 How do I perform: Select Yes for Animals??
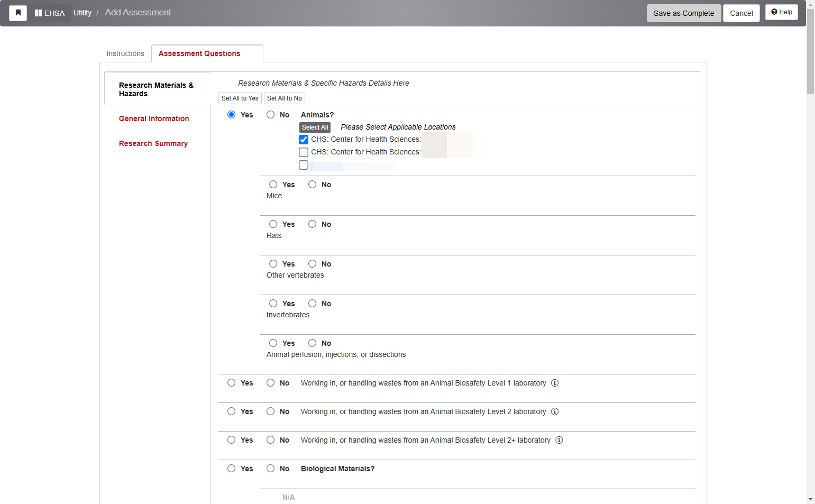[x=231, y=115]
